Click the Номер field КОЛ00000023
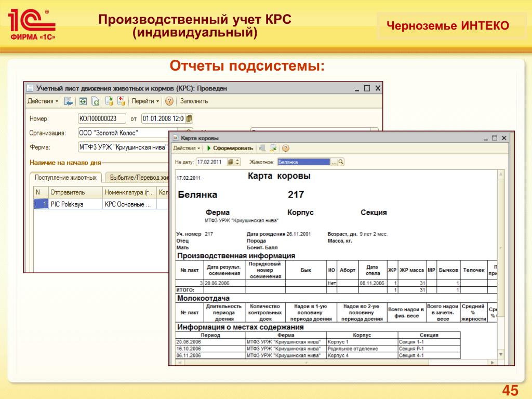 [x=102, y=118]
